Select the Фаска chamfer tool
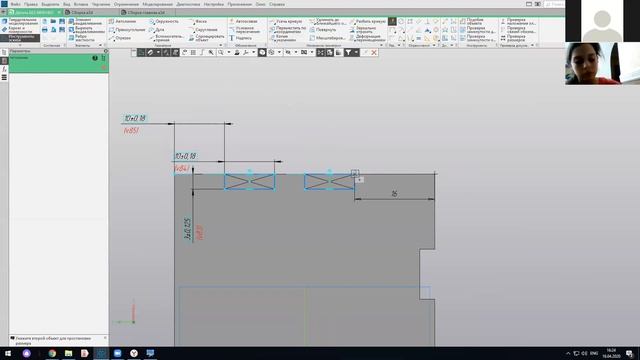The width and height of the screenshot is (640, 360). 198,21
